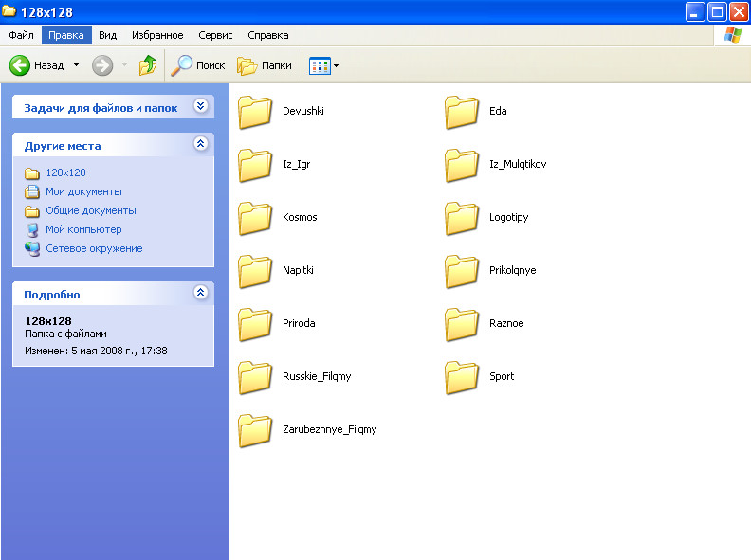Image resolution: width=751 pixels, height=560 pixels.
Task: Click the Задачи для файлов и папок header
Action: (101, 108)
